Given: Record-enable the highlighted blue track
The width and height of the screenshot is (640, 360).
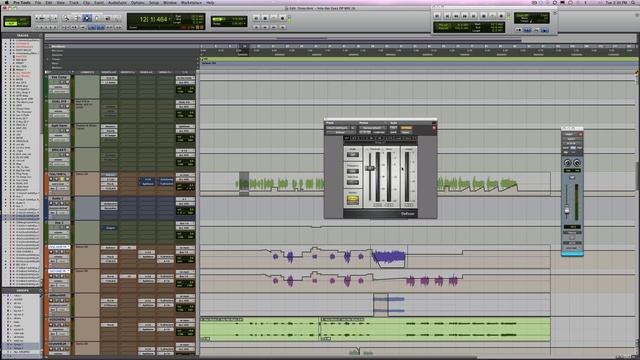Looking at the screenshot, I should 51,203.
